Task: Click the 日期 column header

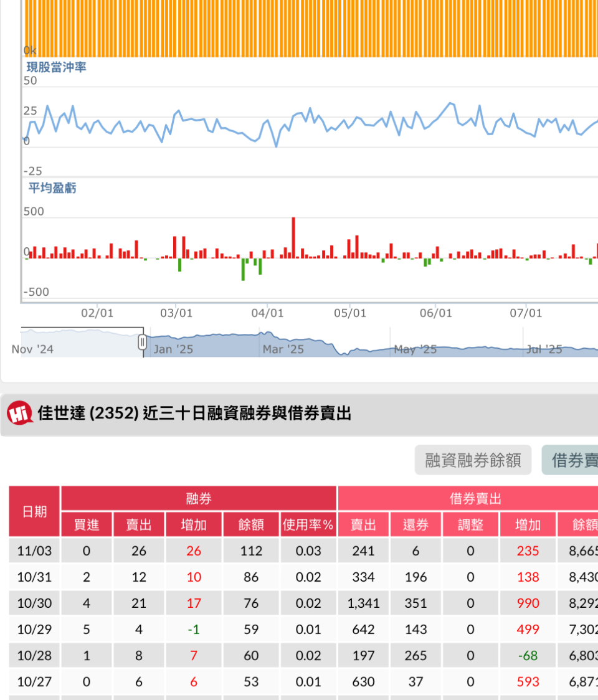Action: 34,511
